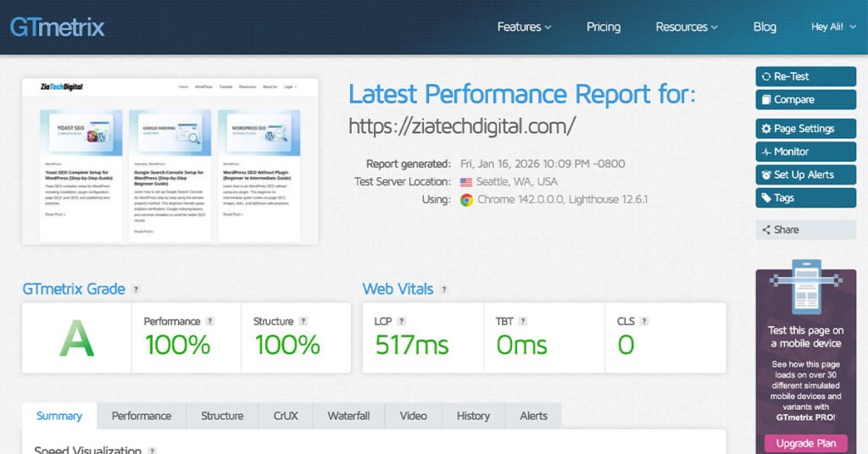Click the Chrome browser icon

467,200
